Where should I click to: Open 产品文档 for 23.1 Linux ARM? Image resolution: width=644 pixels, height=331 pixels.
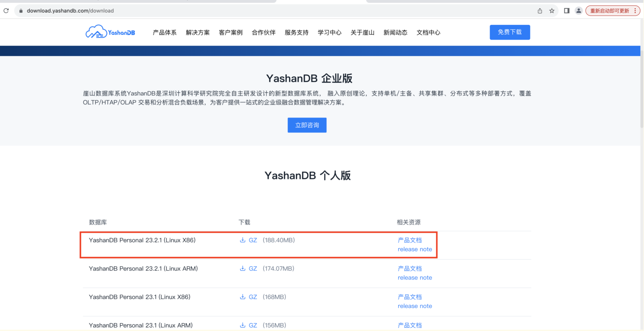[x=410, y=325]
